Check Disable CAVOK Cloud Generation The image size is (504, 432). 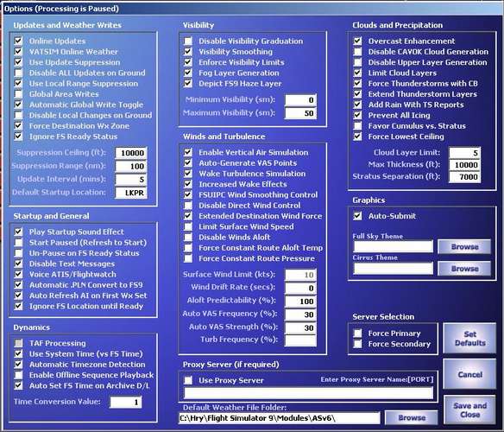pyautogui.click(x=357, y=52)
